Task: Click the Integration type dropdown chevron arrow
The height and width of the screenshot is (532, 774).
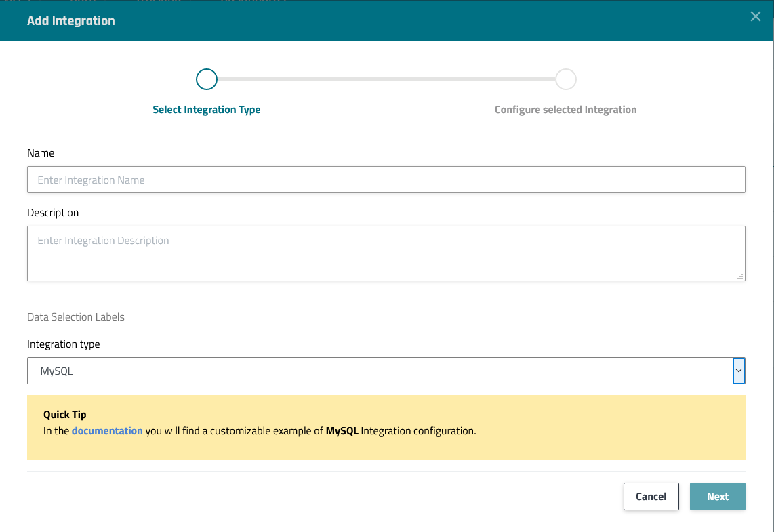Action: 739,371
